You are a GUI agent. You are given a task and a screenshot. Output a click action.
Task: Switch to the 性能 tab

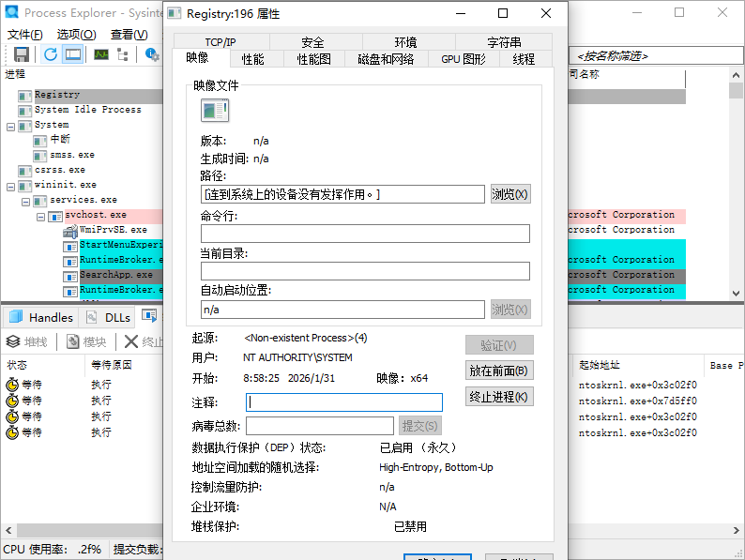[252, 59]
